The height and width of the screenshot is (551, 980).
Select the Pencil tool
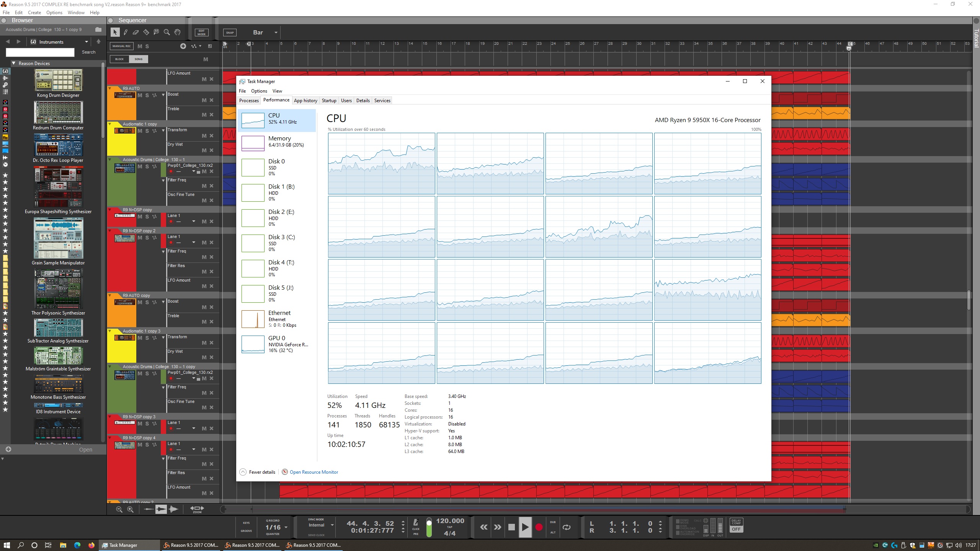125,33
